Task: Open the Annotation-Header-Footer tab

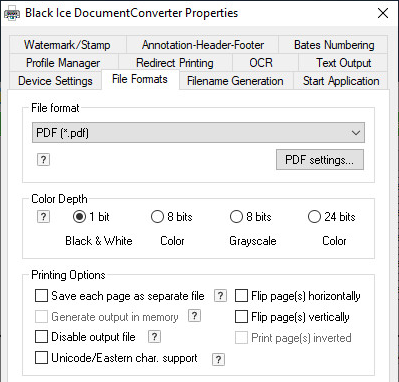Action: point(203,45)
